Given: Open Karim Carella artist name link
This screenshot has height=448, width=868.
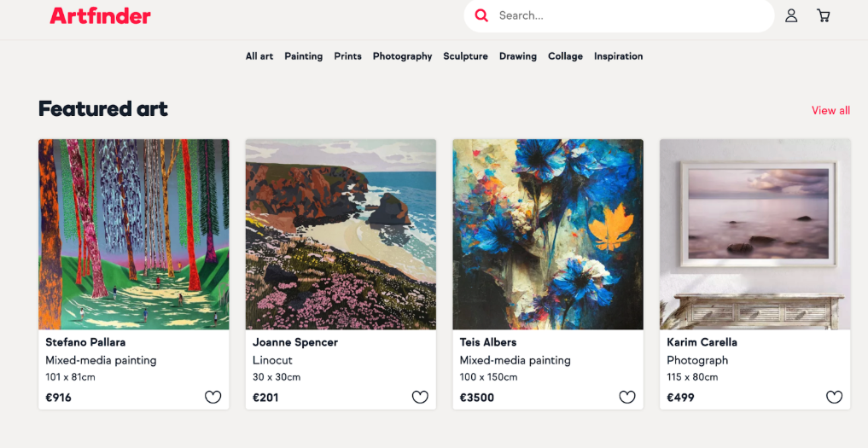Looking at the screenshot, I should [x=702, y=342].
